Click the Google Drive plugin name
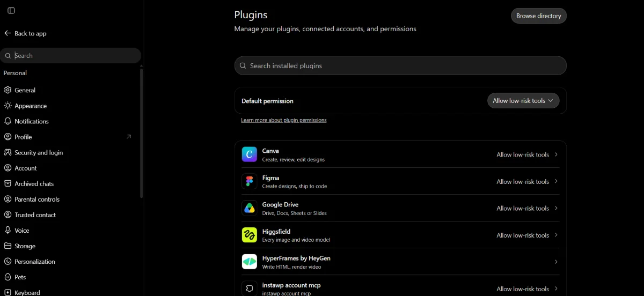The width and height of the screenshot is (644, 296). tap(280, 204)
